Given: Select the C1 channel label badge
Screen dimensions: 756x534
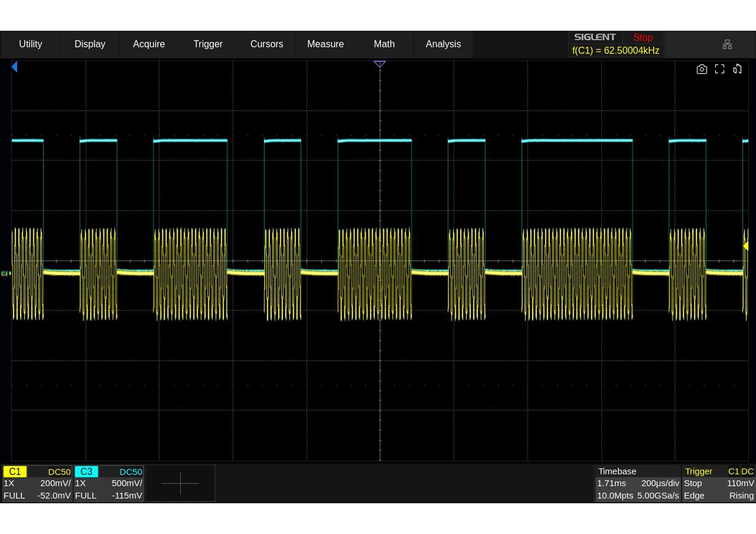Looking at the screenshot, I should click(15, 472).
